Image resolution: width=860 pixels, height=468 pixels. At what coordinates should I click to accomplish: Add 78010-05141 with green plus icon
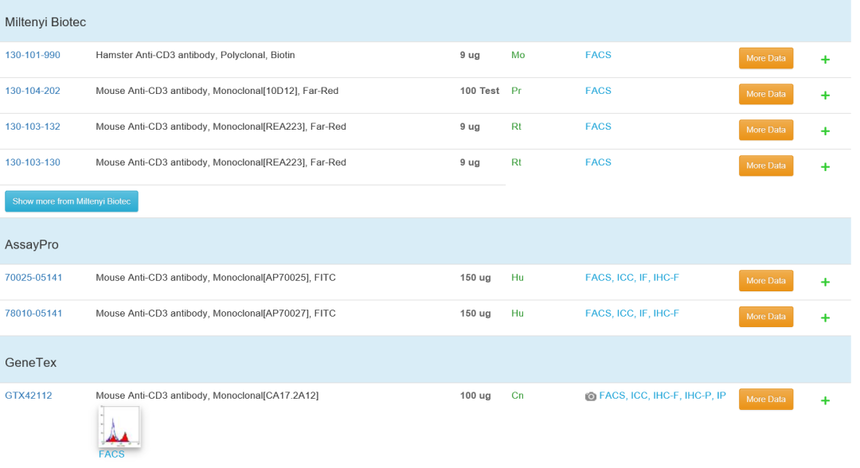[825, 318]
